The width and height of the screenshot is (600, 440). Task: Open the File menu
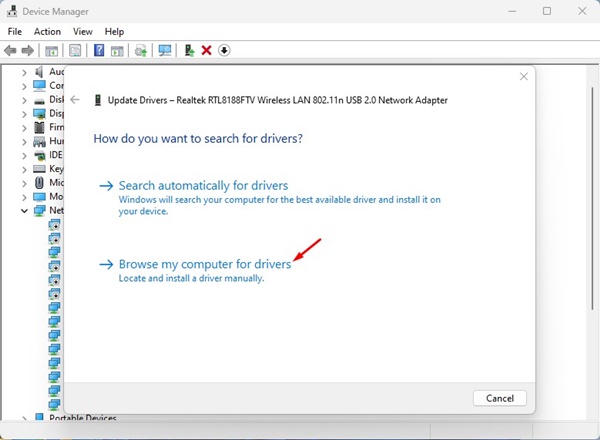[x=15, y=31]
